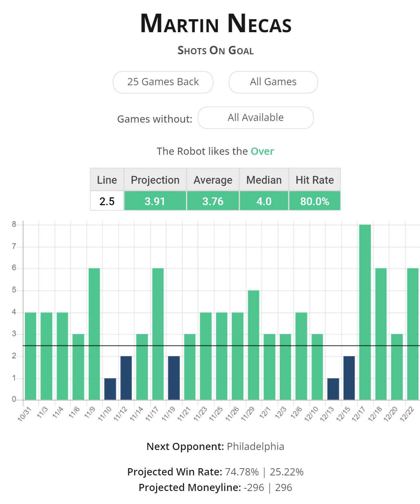This screenshot has height=504, width=420.
Task: Click the 12/6 green bar
Action: click(301, 356)
